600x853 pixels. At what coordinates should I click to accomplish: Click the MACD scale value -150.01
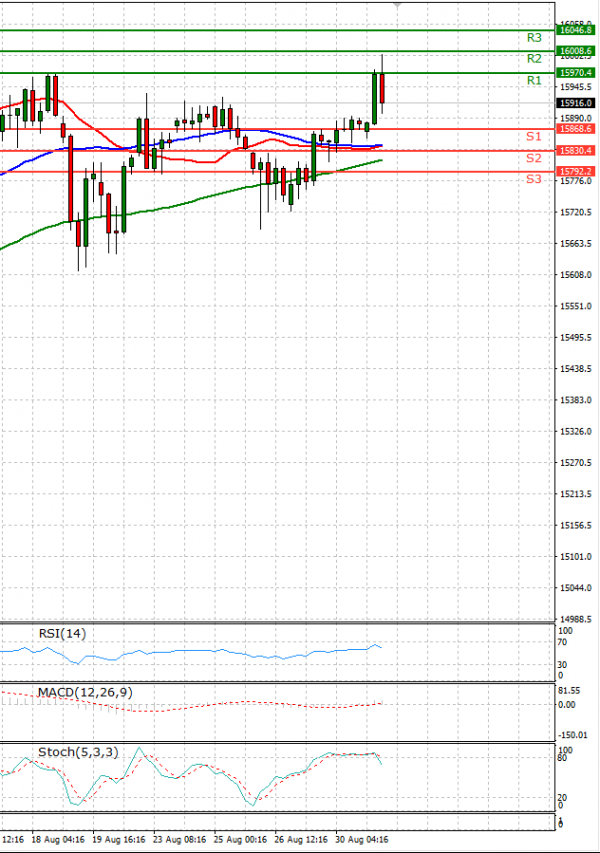point(573,735)
